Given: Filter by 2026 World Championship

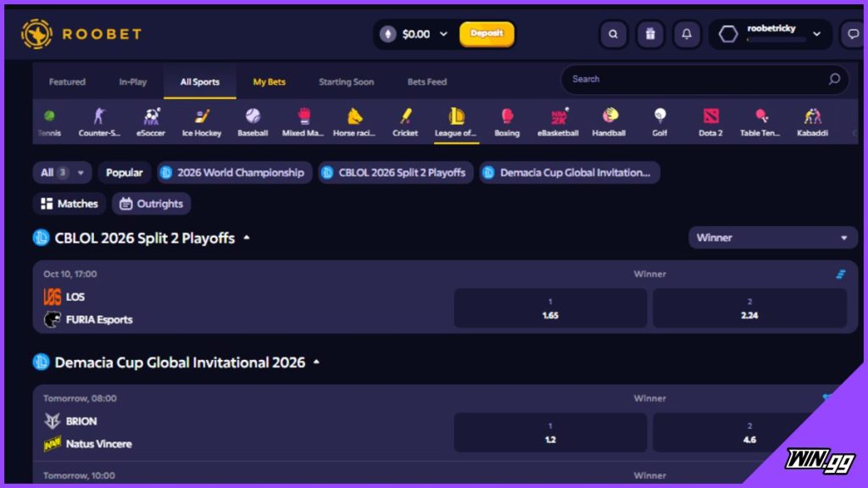Looking at the screenshot, I should 234,173.
